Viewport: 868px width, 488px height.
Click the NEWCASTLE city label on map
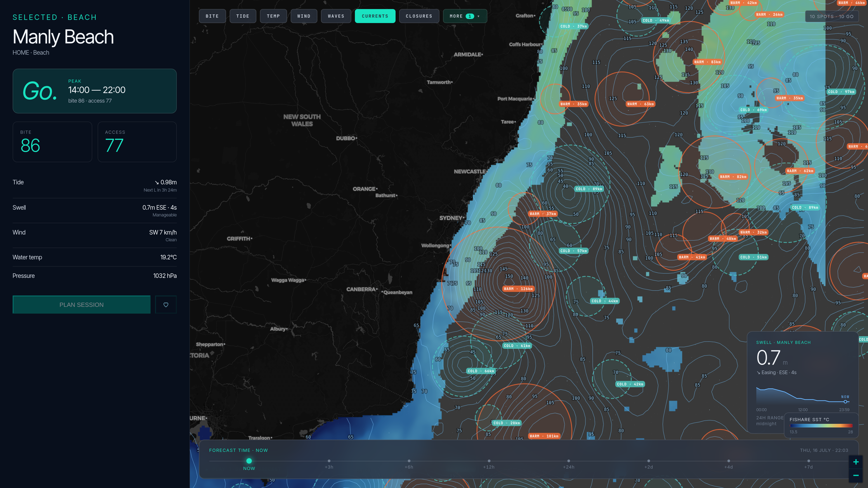pos(470,171)
